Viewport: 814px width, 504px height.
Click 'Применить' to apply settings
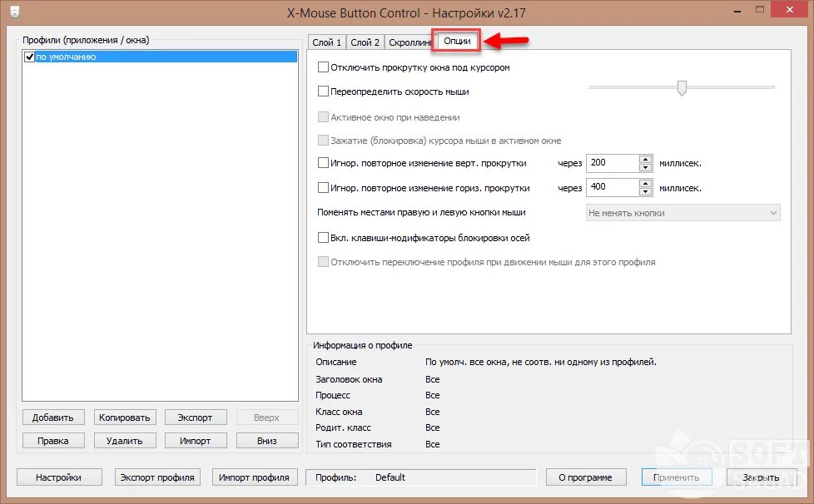[677, 477]
